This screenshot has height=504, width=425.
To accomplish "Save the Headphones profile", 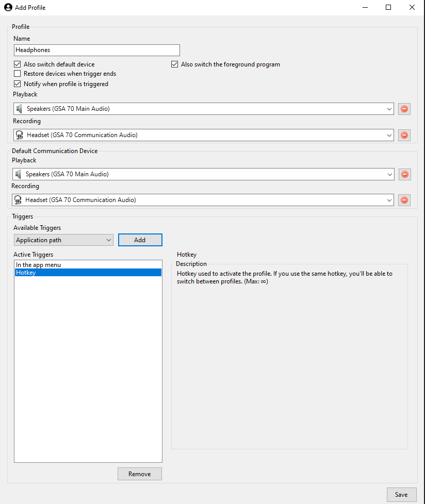I will pyautogui.click(x=401, y=494).
